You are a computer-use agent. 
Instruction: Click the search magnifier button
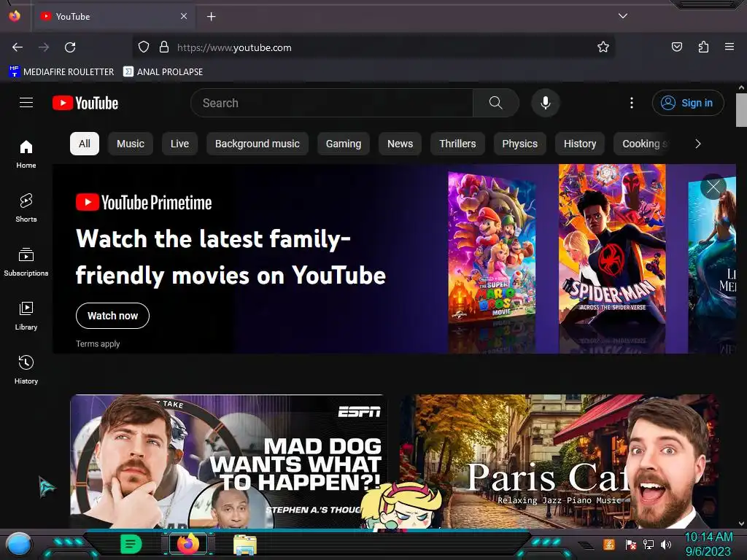(495, 103)
